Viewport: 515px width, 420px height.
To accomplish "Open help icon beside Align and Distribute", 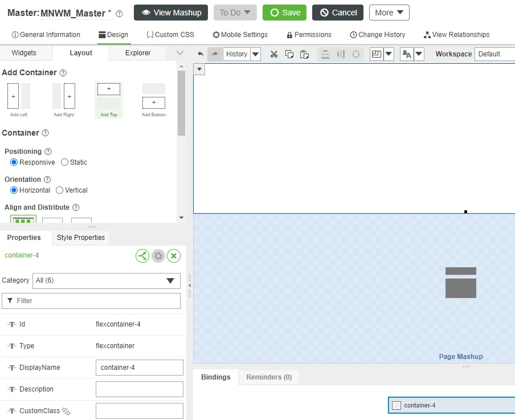I will pos(76,207).
